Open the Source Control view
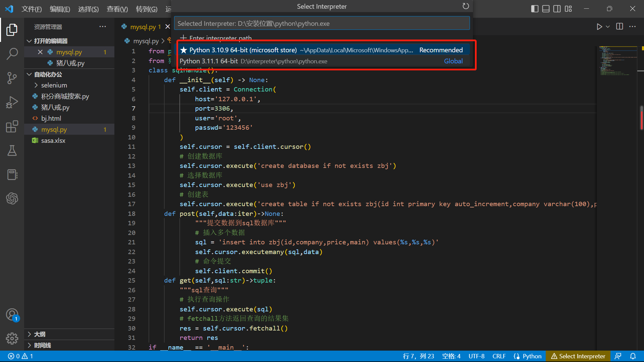This screenshot has width=644, height=362. [12, 78]
